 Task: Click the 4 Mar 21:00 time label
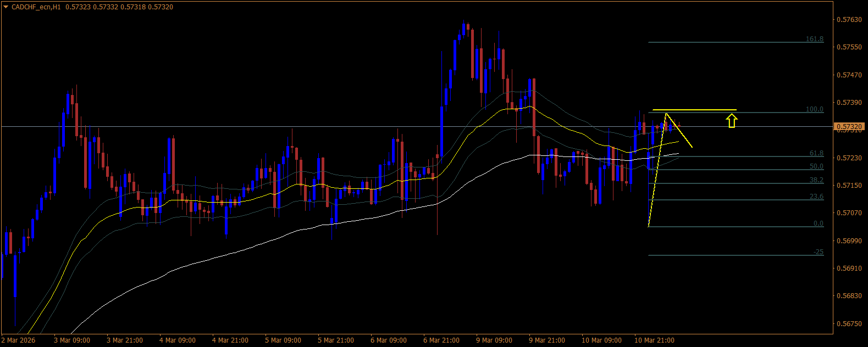tap(230, 340)
